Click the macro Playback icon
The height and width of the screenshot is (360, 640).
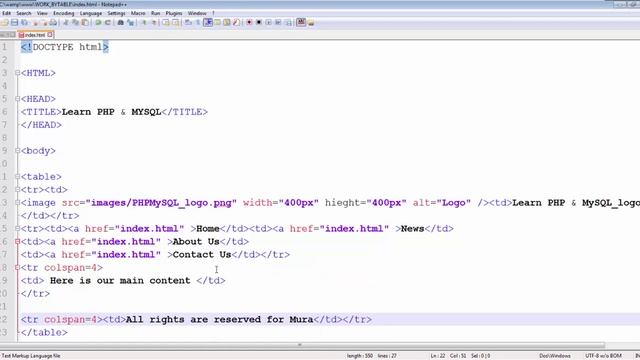[x=268, y=22]
